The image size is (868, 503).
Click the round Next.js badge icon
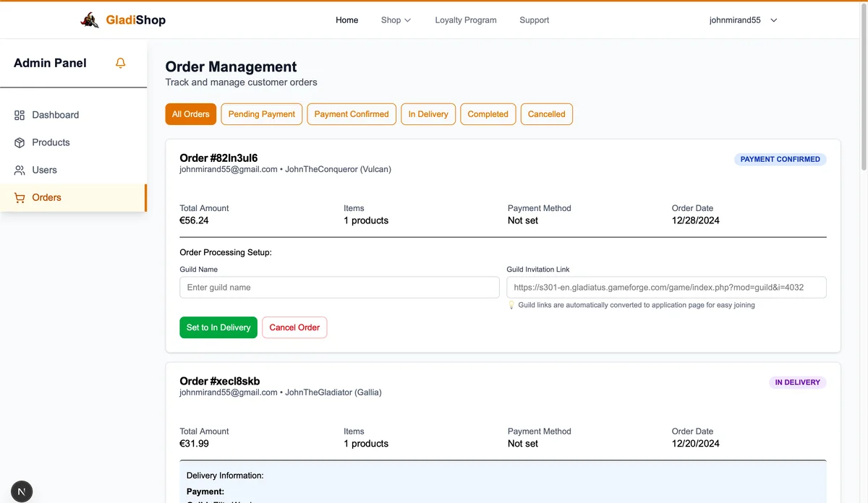22,491
